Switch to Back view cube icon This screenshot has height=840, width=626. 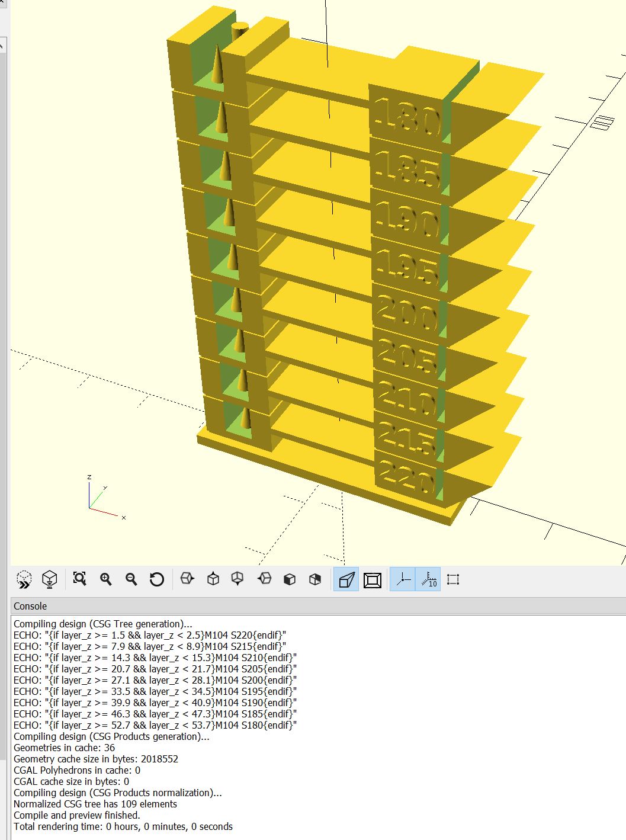click(315, 579)
